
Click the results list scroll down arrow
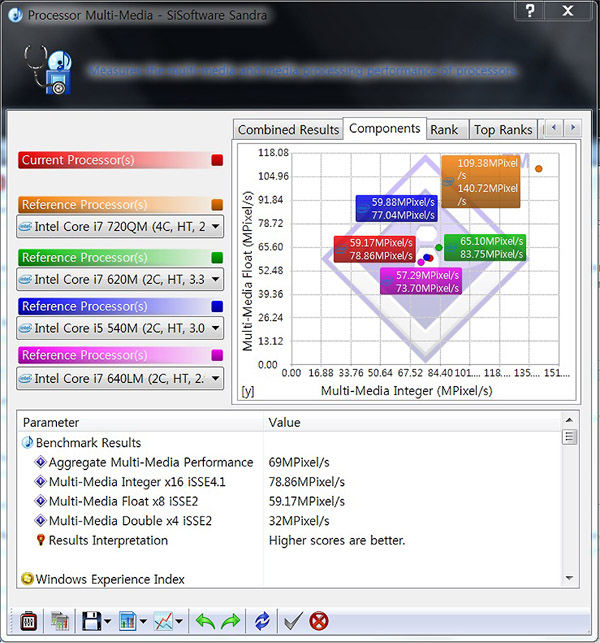569,578
